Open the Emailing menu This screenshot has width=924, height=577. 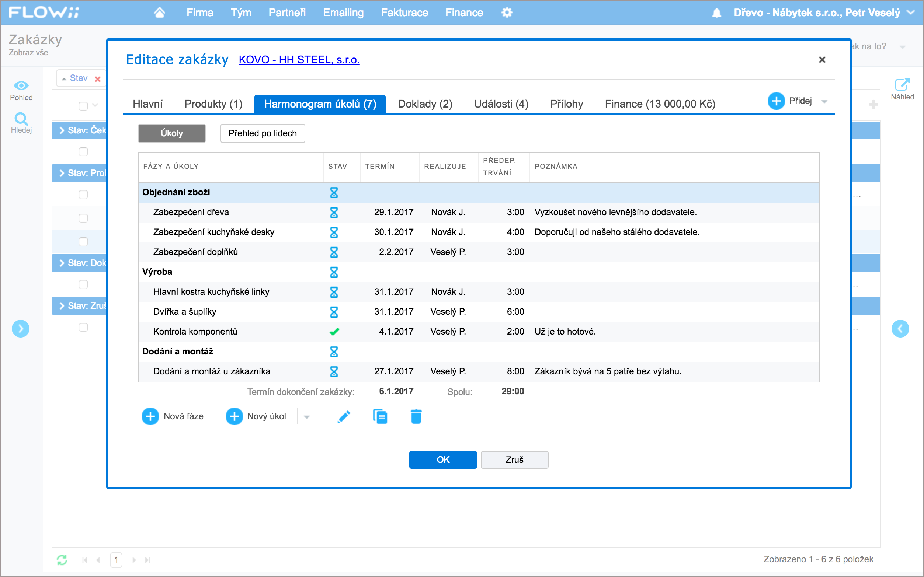click(343, 13)
